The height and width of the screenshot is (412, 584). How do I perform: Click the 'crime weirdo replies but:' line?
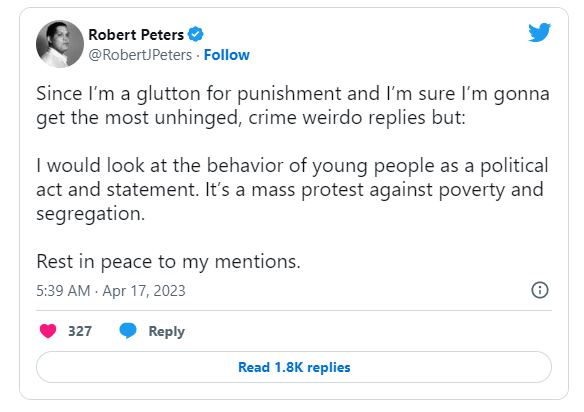251,118
